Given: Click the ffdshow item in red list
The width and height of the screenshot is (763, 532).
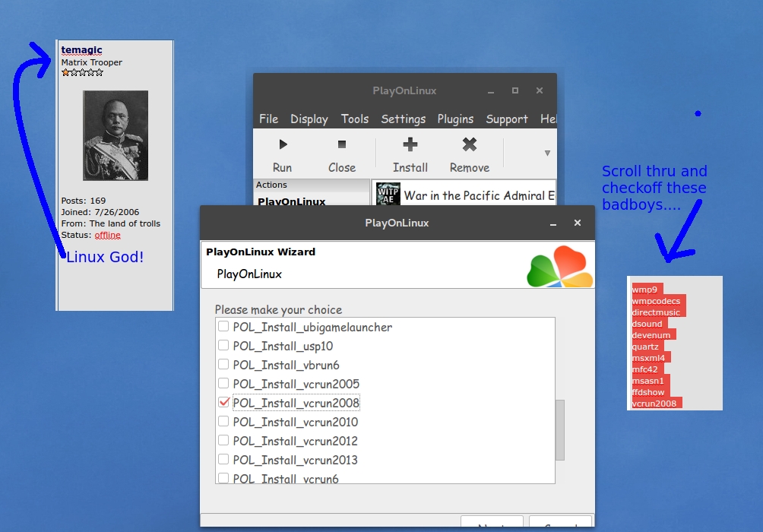Looking at the screenshot, I should point(648,392).
